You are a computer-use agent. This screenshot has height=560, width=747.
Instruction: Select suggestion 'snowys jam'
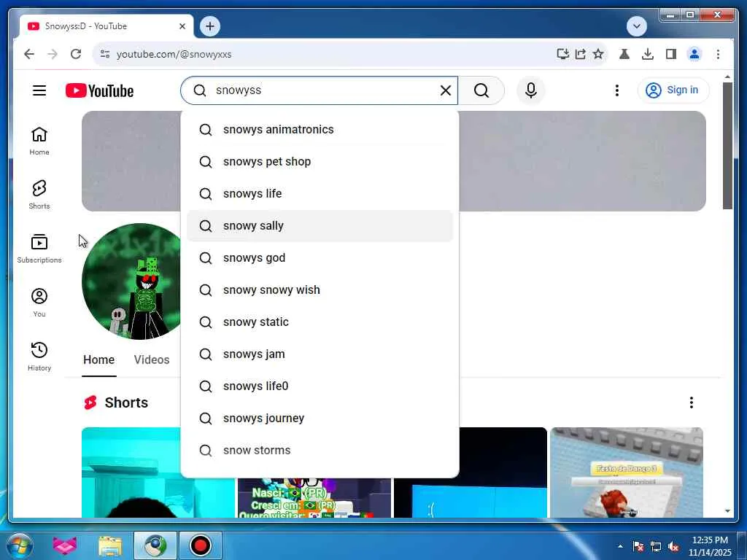pos(320,354)
